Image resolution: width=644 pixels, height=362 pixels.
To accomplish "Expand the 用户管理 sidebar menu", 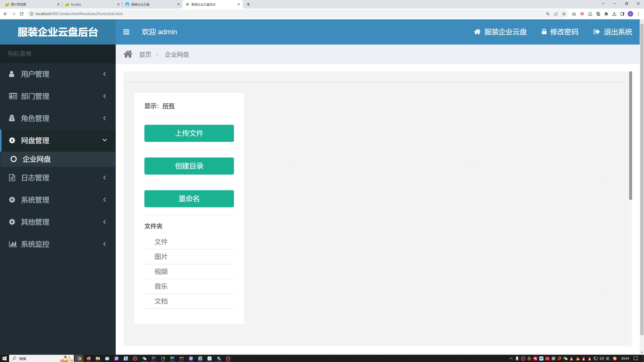I will 58,74.
